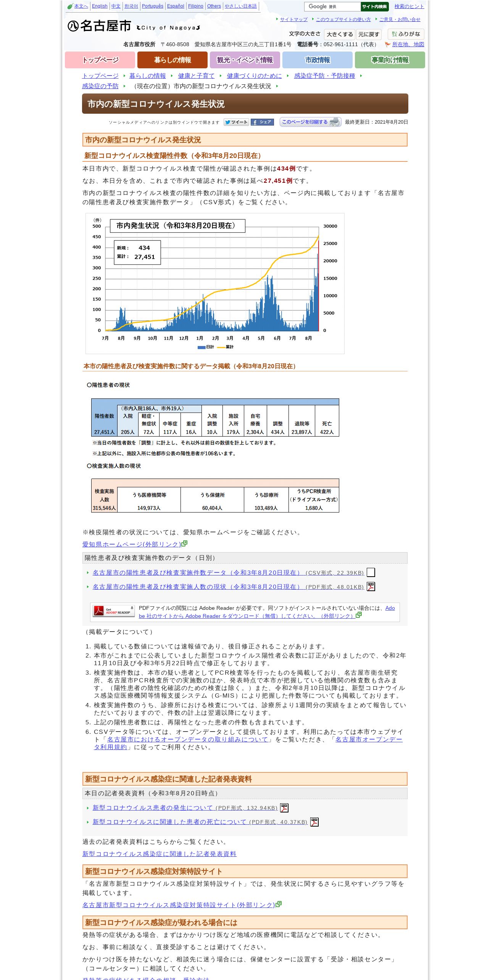Open 関連した患者の死亡について PDF link
The image size is (490, 980).
click(x=200, y=822)
